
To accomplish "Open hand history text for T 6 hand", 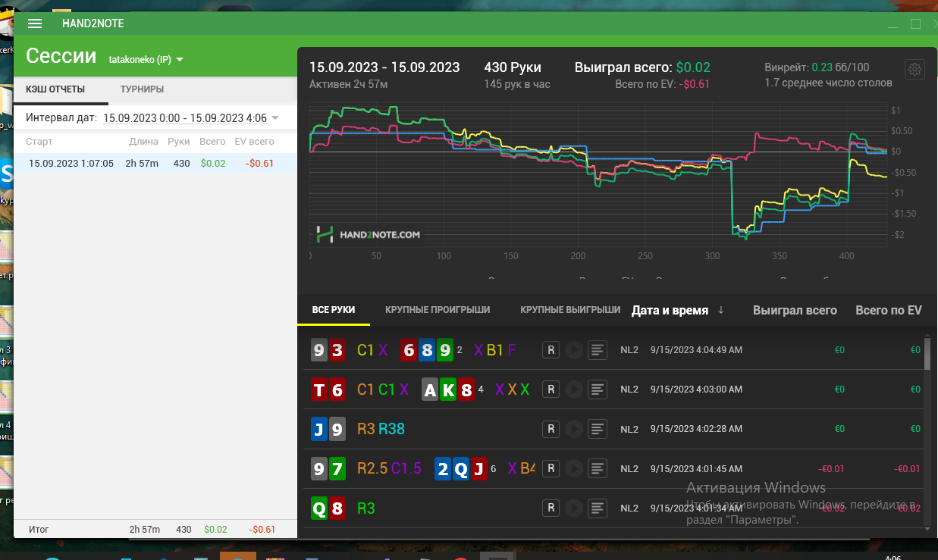I will (598, 389).
